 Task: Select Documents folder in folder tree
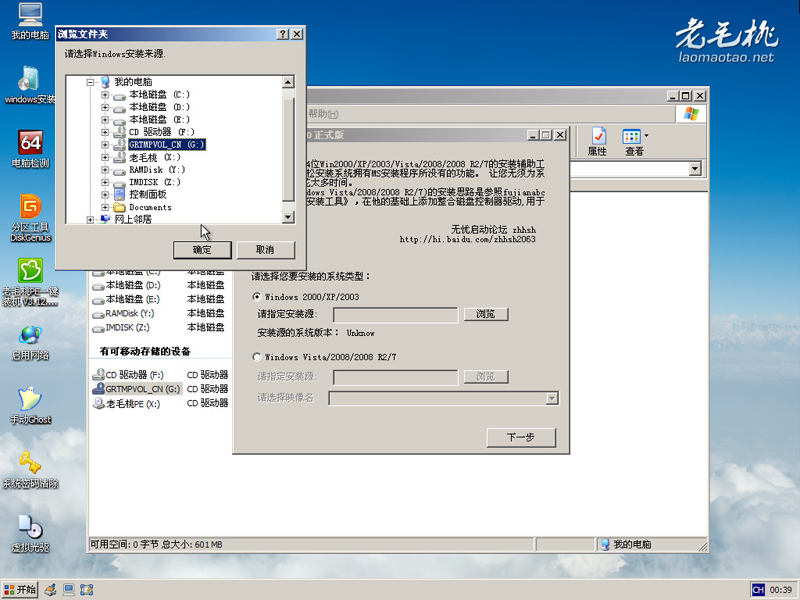150,207
